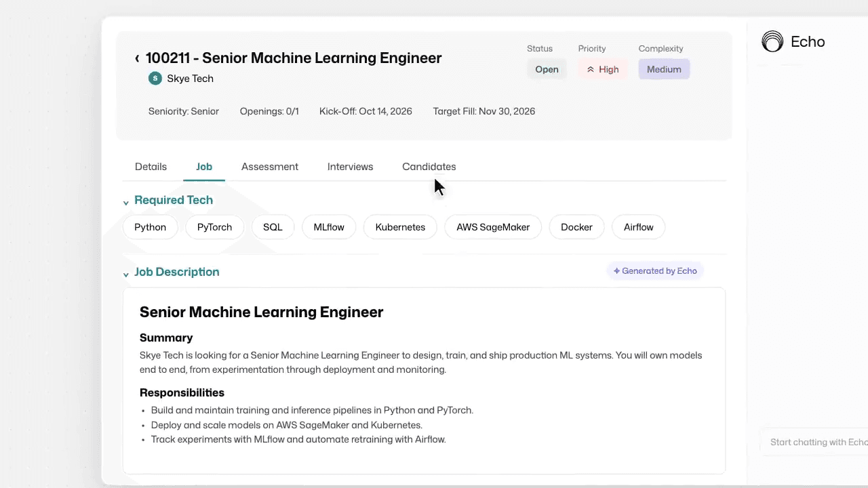This screenshot has width=868, height=488.
Task: Select the Airflow tech chip
Action: (x=639, y=227)
